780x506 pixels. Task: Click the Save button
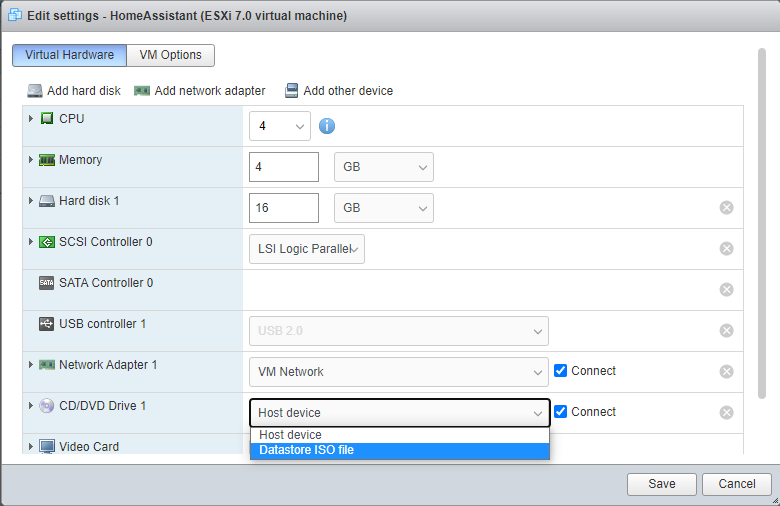coord(661,484)
